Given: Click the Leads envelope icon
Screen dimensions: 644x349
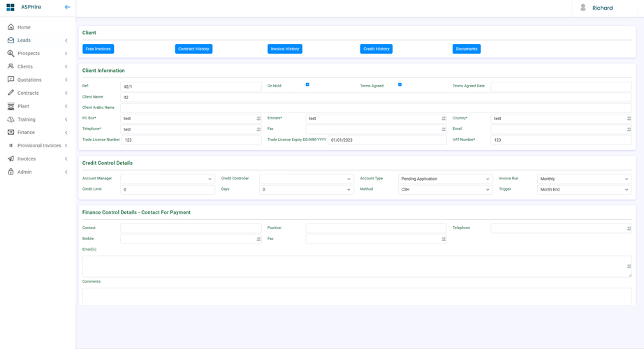Looking at the screenshot, I should click(x=10, y=40).
